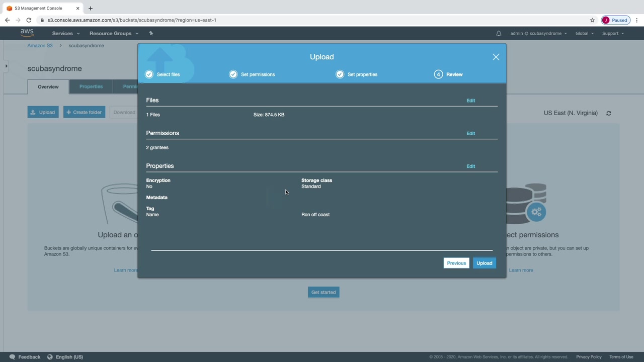Open the admin @ scubasyndrome account menu
The width and height of the screenshot is (644, 362).
[538, 33]
